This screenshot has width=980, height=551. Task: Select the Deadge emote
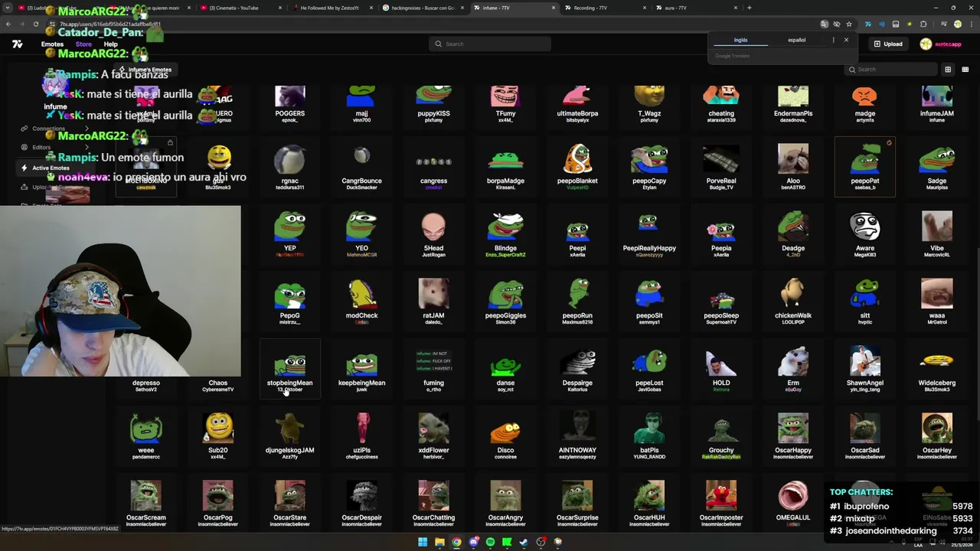point(793,234)
